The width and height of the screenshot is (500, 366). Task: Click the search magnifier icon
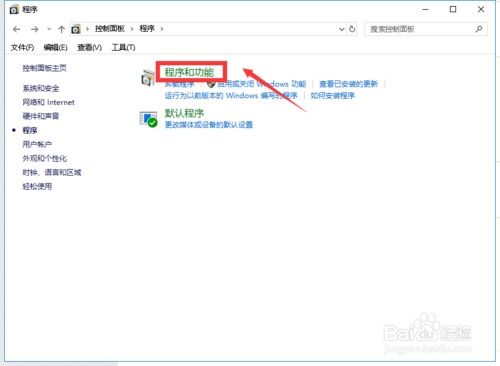(x=479, y=29)
